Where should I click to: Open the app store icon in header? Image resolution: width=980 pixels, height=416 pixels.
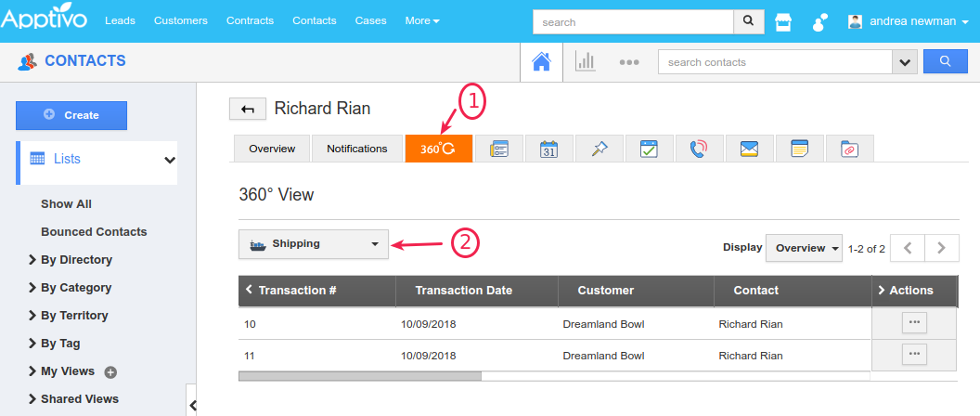tap(783, 21)
